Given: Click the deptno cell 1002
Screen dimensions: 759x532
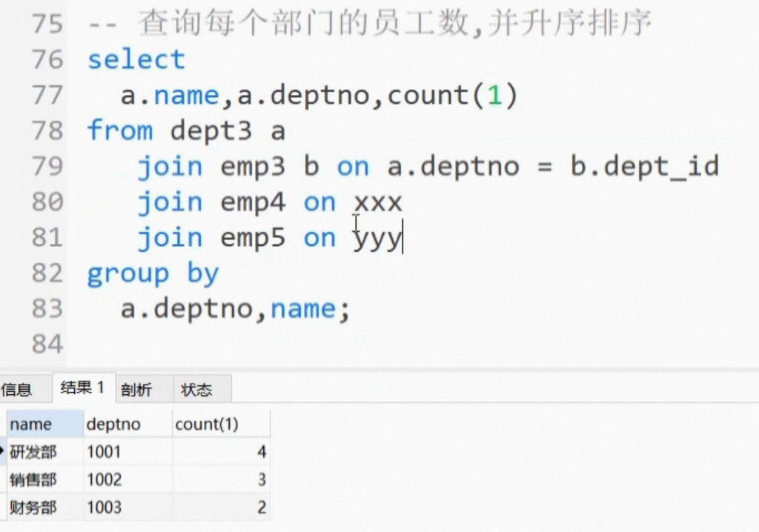Looking at the screenshot, I should point(127,479).
